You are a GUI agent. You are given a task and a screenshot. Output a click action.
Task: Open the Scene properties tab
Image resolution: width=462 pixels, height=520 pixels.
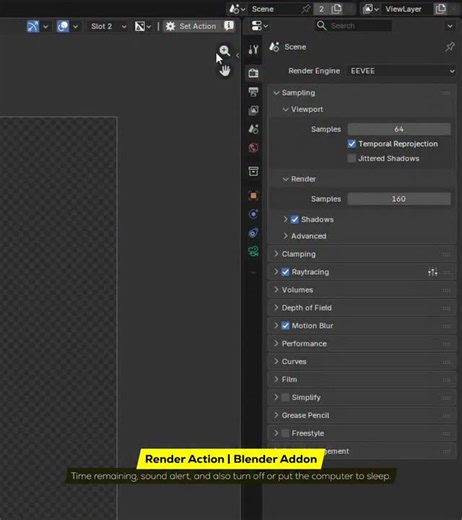click(253, 129)
